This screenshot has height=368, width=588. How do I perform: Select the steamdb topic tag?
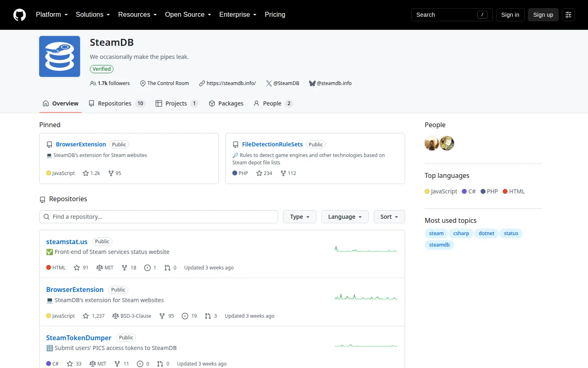pyautogui.click(x=439, y=245)
